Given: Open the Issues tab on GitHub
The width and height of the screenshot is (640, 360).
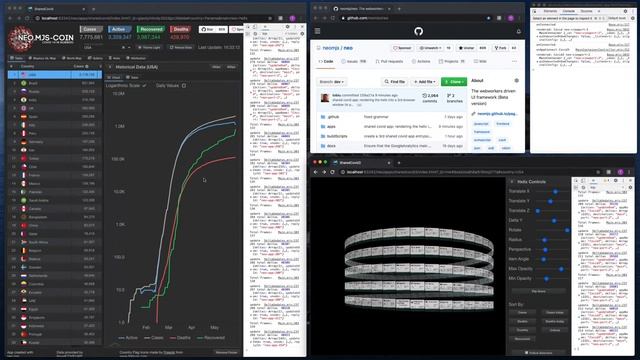Looking at the screenshot, I should 353,61.
